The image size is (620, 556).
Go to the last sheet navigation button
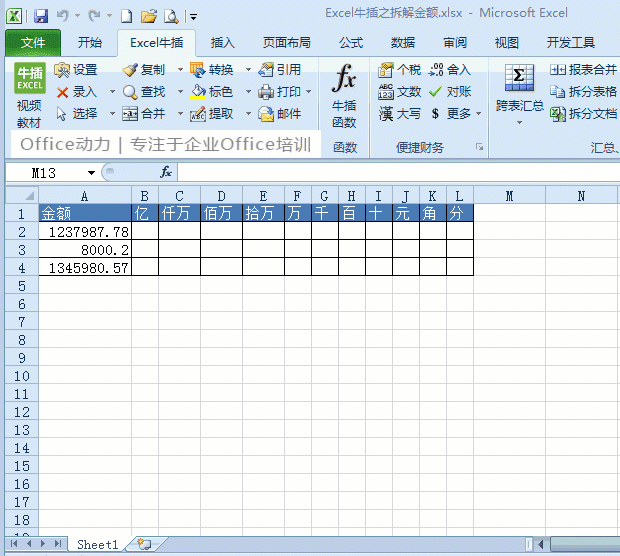click(58, 544)
